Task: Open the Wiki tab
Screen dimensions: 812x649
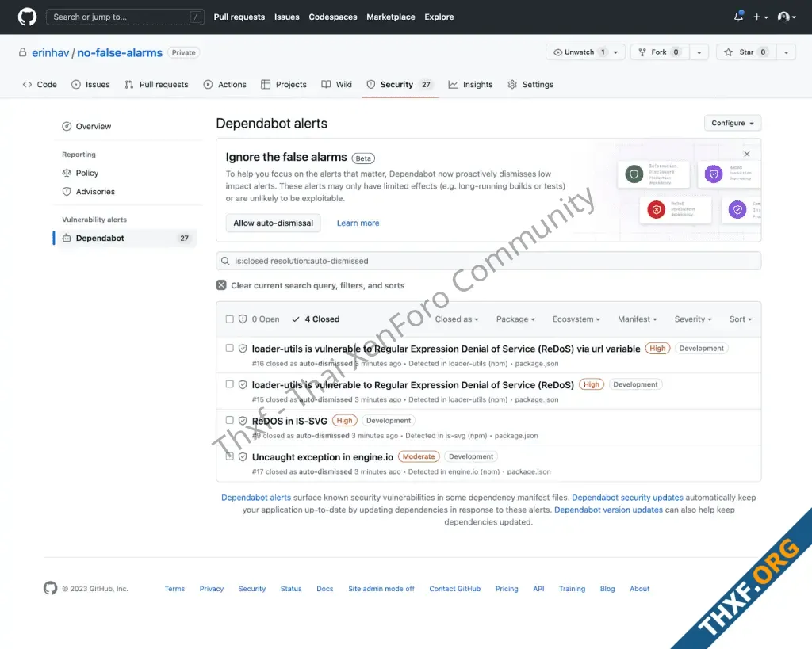Action: tap(336, 84)
